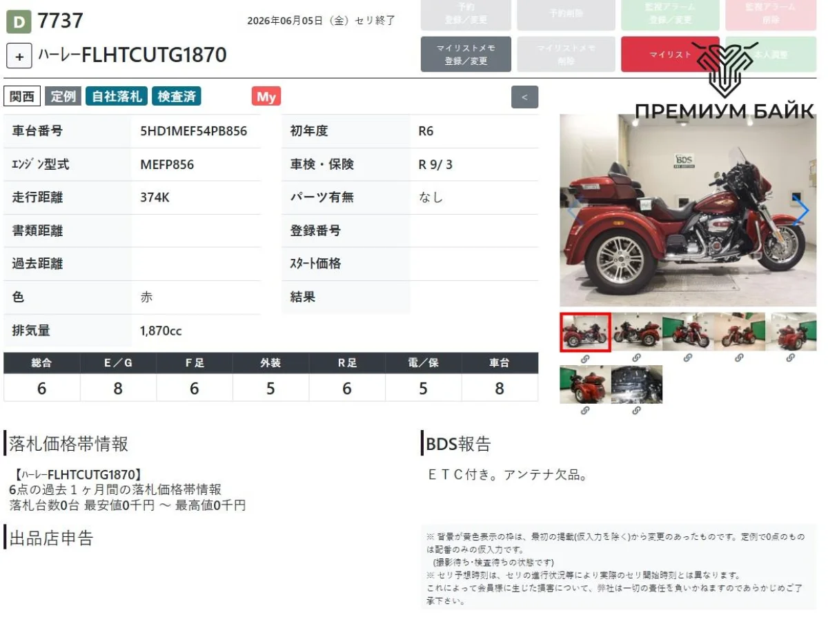Click the スタート価格 label
The height and width of the screenshot is (644, 828).
(x=315, y=264)
